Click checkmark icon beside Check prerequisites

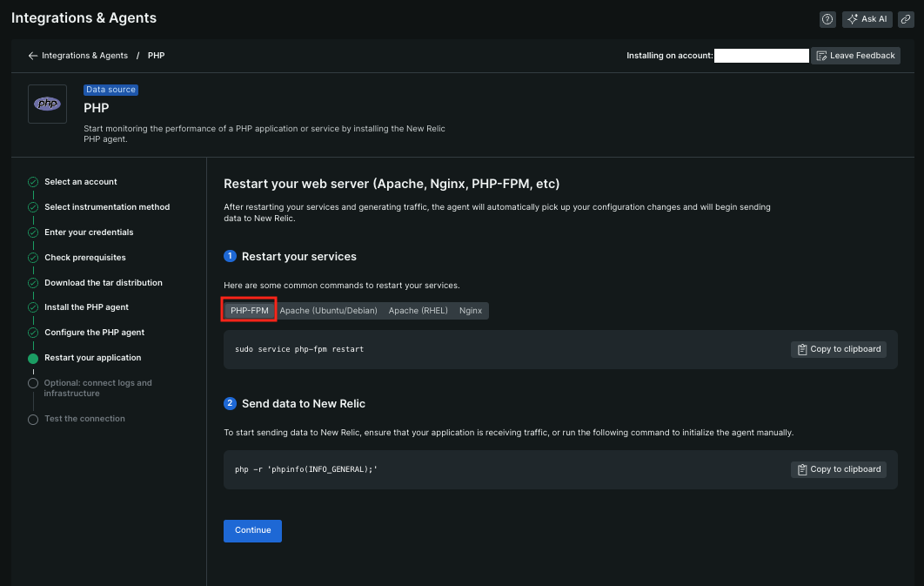(x=33, y=258)
